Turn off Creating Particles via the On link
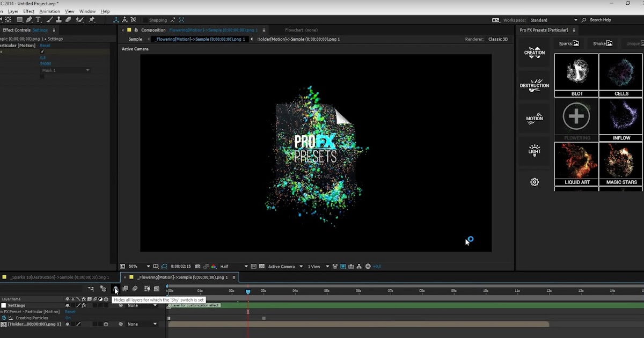644x338 pixels. pyautogui.click(x=68, y=318)
